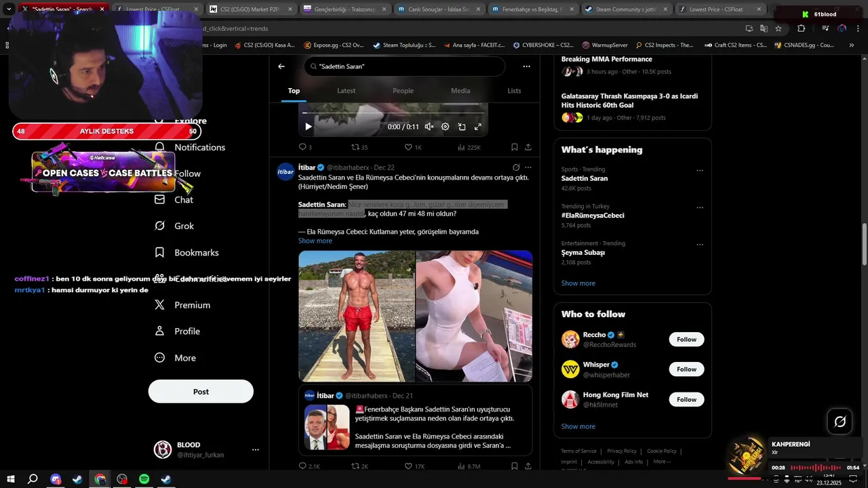Open CSNADES.gg bookmark
Screen dimensions: 868x488
tap(803, 45)
